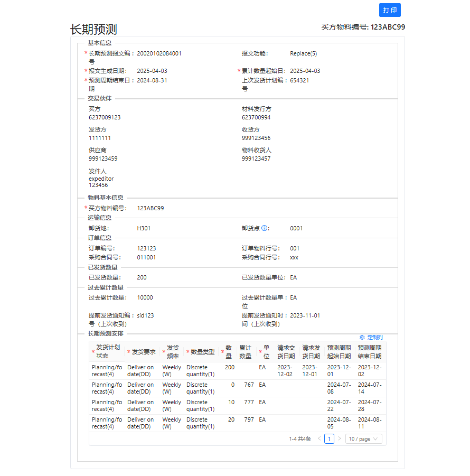The image size is (470, 476).
Task: Click the 请求交货日期 cell 2023-12-02
Action: pos(285,370)
